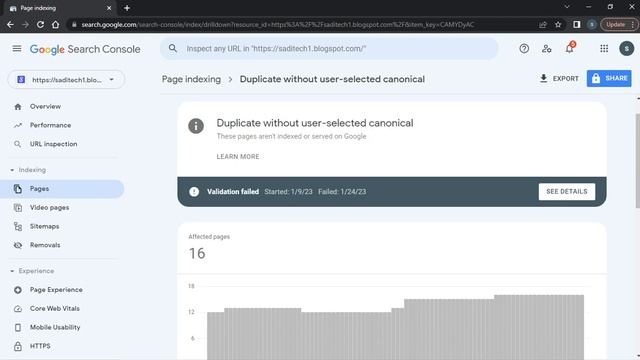The height and width of the screenshot is (360, 640).
Task: Click the LEARN MORE link
Action: pos(238,157)
